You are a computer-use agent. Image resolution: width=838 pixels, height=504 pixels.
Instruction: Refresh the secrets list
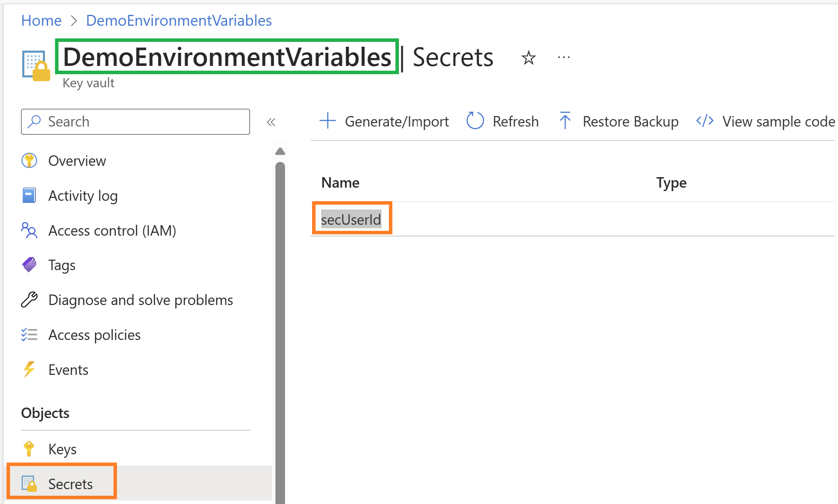(503, 121)
